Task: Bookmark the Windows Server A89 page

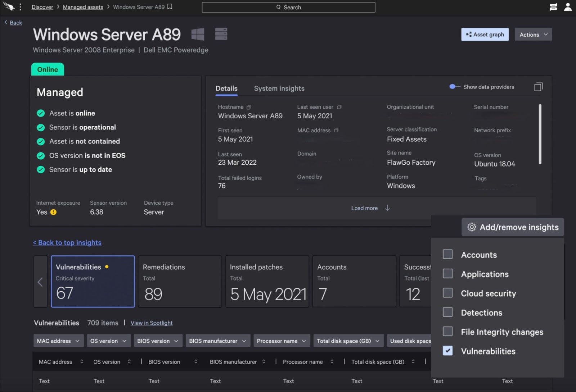Action: point(170,7)
